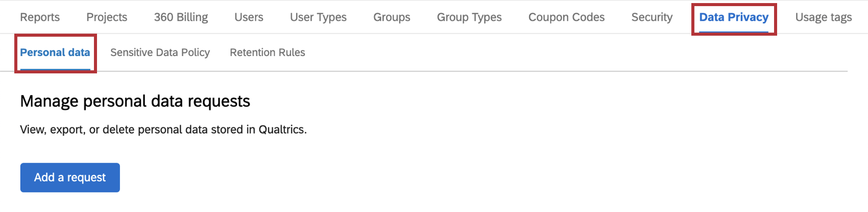Switch to Group Types tab
Viewport: 868px width, 212px height.
pyautogui.click(x=469, y=17)
